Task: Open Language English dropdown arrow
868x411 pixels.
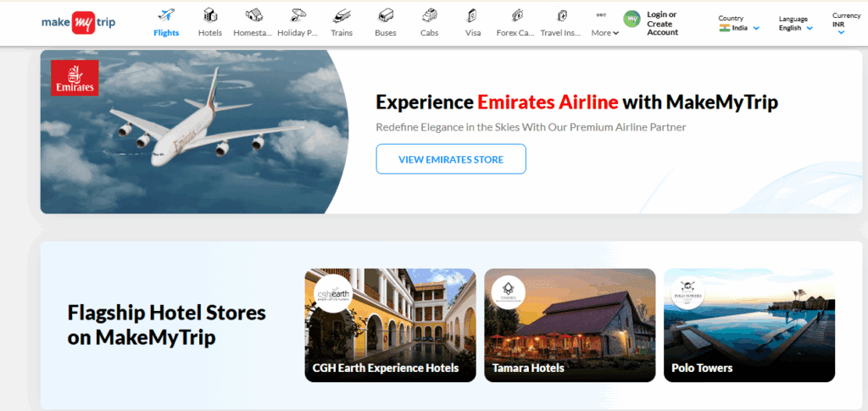Action: click(810, 28)
